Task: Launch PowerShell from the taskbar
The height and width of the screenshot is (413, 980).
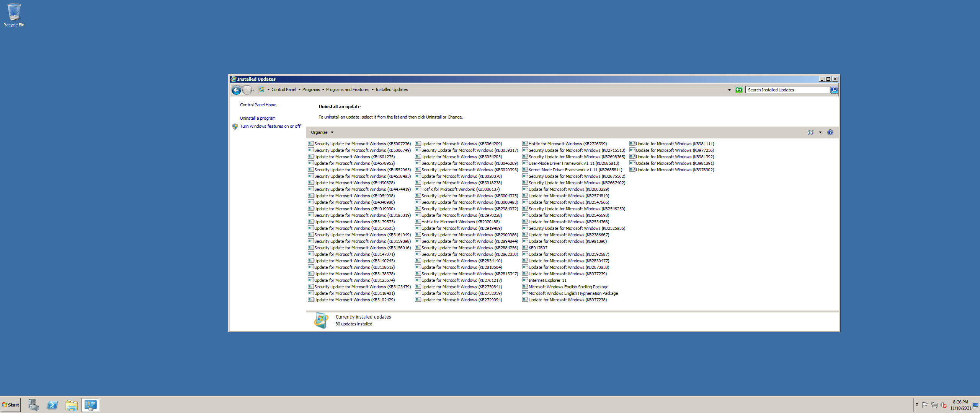Action: point(52,405)
